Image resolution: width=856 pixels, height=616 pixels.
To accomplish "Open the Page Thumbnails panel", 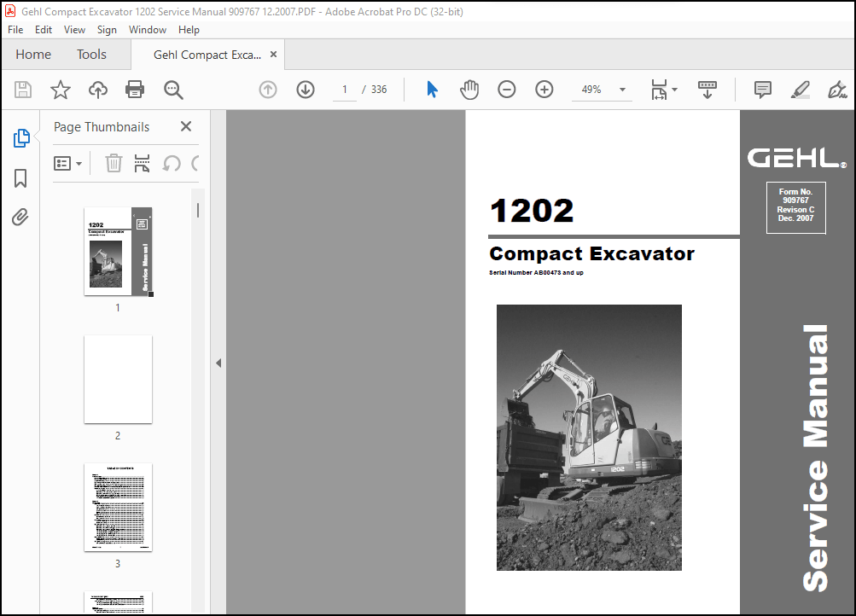I will (19, 137).
